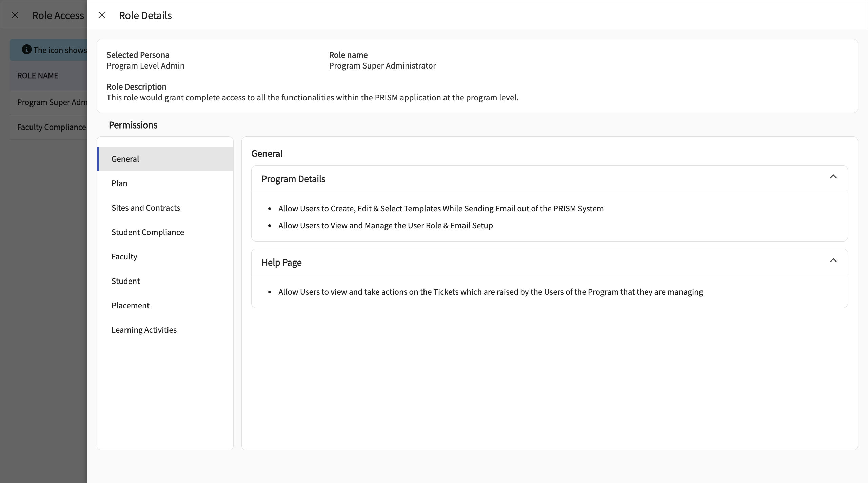Click the Role name label

pos(348,55)
